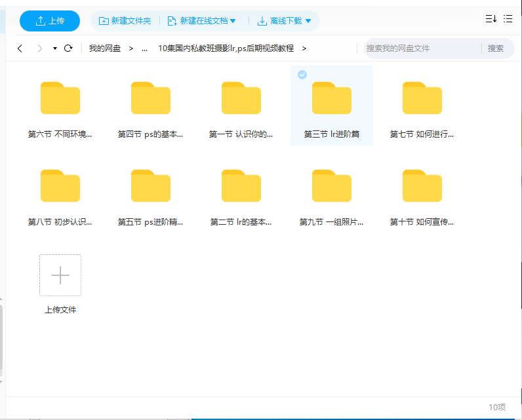Go forward with the right arrow
The image size is (522, 420).
39,48
